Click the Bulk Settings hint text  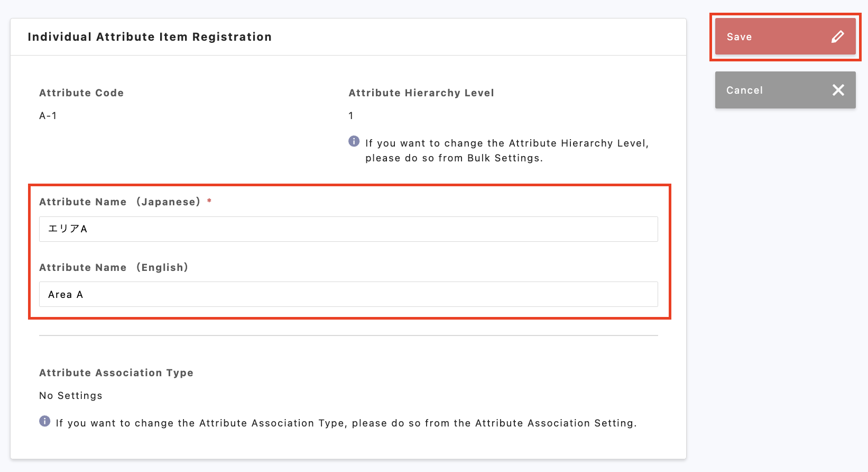pos(506,151)
